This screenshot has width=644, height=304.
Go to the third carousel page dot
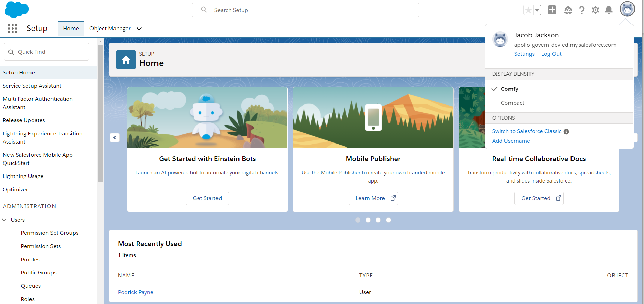click(x=378, y=220)
